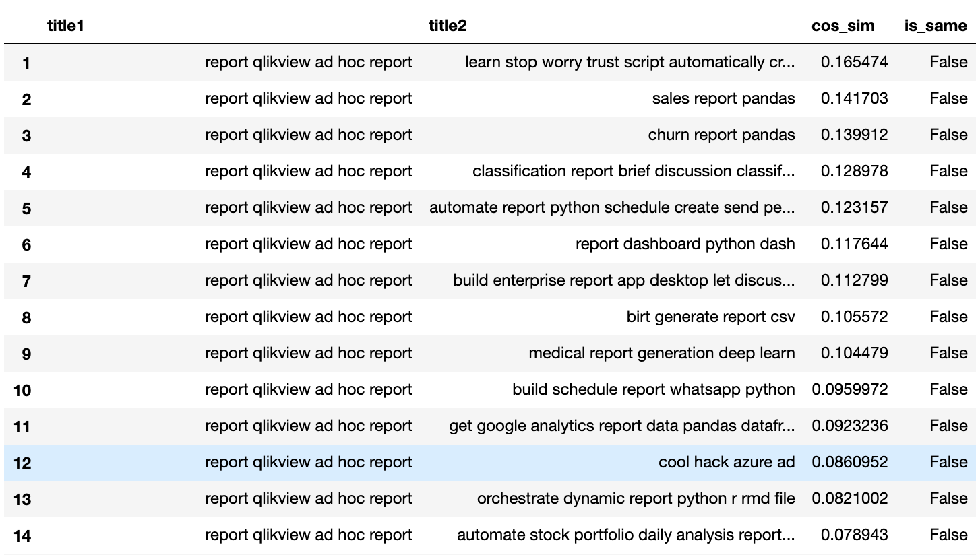Click cos_sim value 0.0860952
The image size is (980, 555).
pyautogui.click(x=849, y=463)
